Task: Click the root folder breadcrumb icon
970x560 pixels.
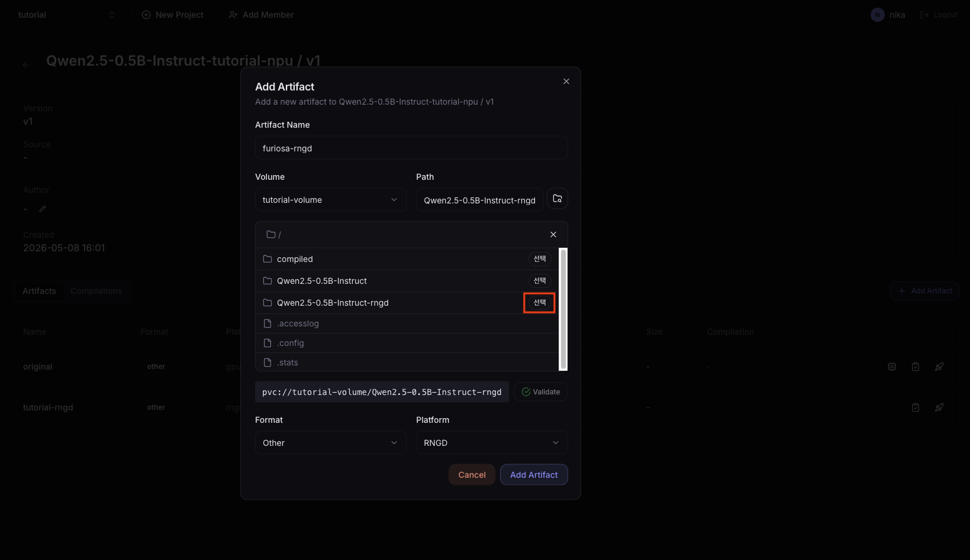Action: (270, 235)
